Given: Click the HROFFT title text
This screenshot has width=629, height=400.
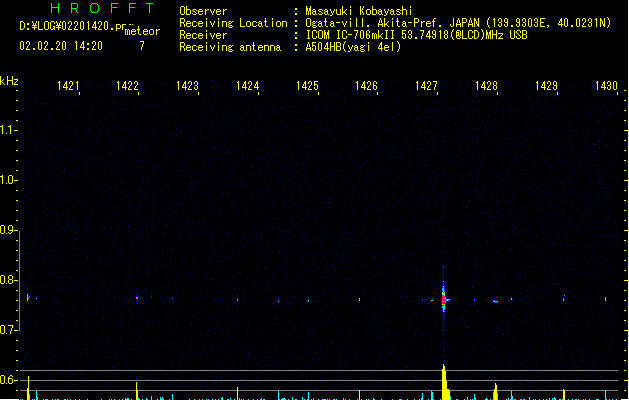Looking at the screenshot, I should click(x=103, y=8).
